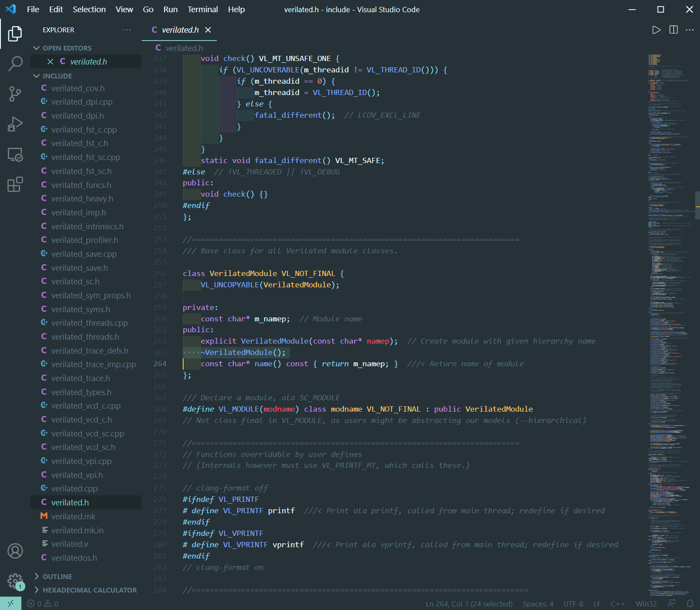Click the VS Code logo menu icon
Screen dimensions: 700x610
(11, 9)
